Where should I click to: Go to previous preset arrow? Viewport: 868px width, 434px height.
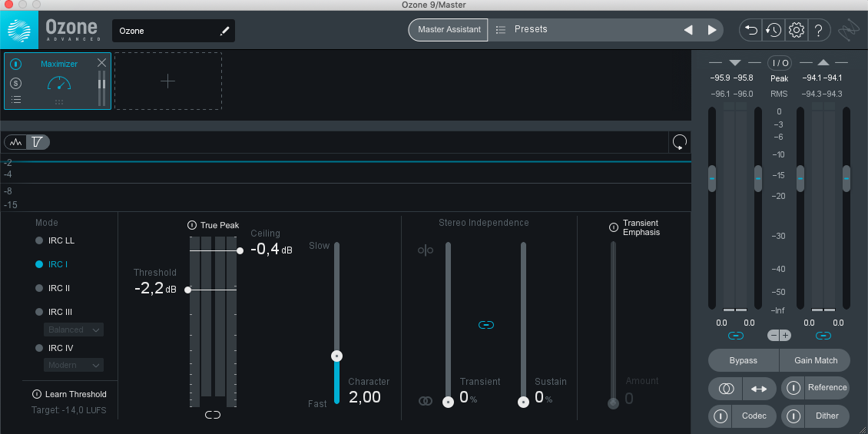[688, 30]
